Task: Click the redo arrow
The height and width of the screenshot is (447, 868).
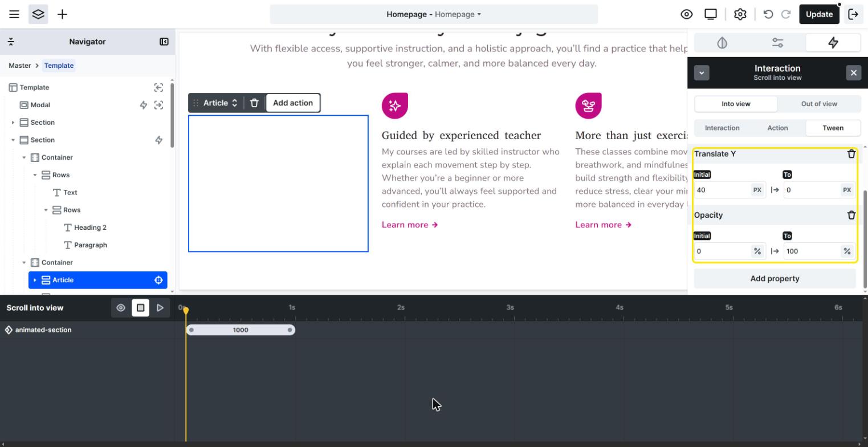Action: tap(786, 14)
